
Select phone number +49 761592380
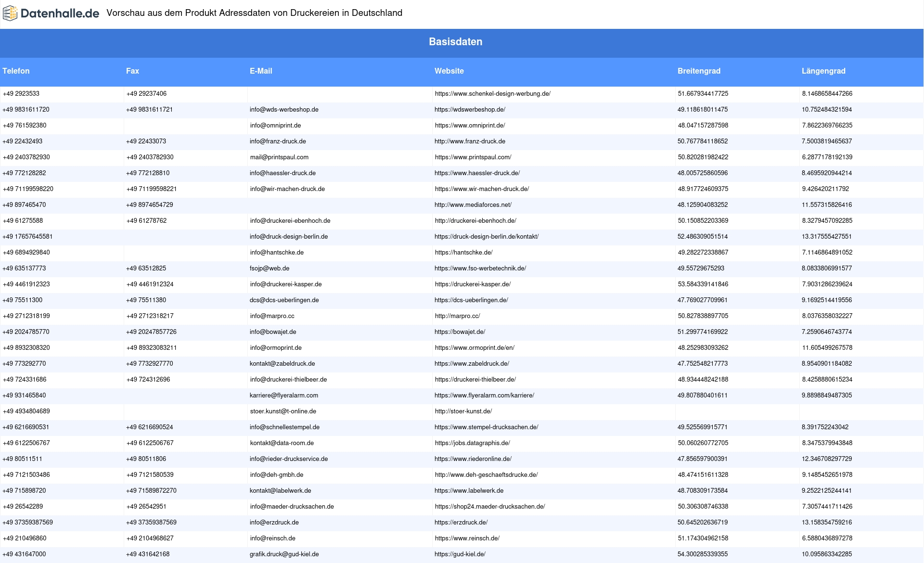tap(25, 126)
